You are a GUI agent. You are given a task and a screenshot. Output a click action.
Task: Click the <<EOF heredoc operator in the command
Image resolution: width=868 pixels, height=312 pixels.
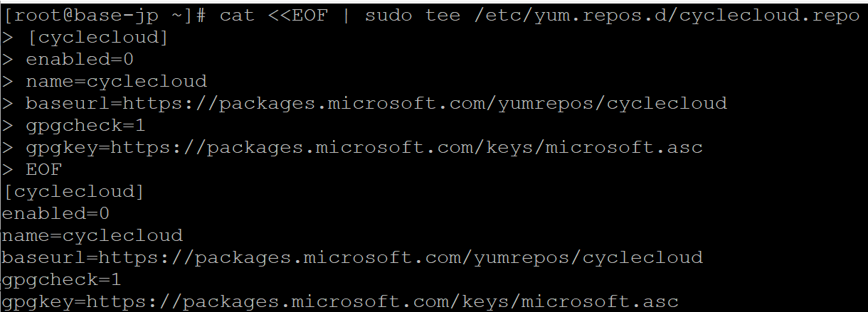[x=304, y=15]
